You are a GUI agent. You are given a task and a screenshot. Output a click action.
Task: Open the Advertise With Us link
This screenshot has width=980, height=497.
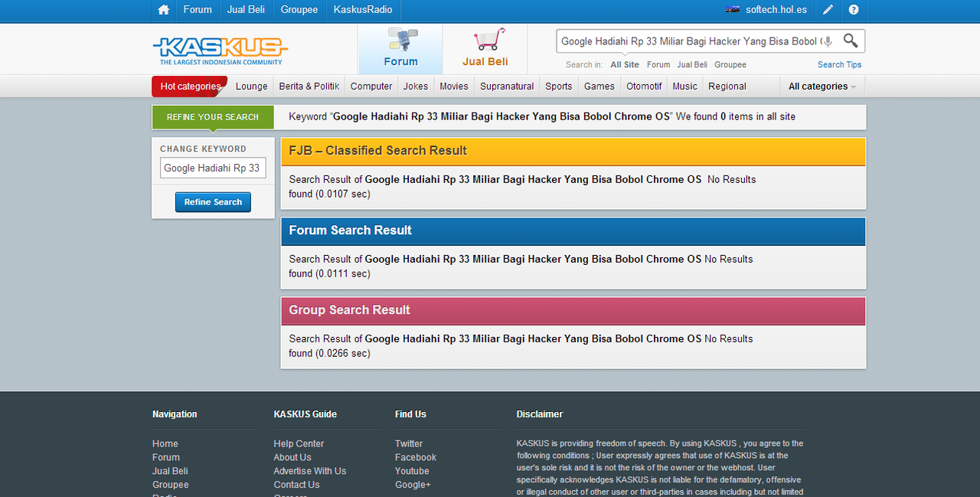coord(310,471)
